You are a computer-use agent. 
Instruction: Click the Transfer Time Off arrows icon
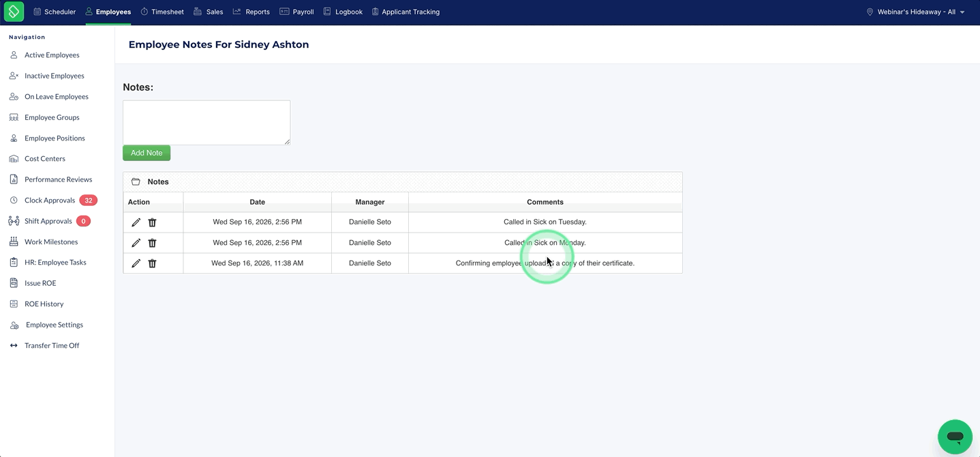(14, 345)
